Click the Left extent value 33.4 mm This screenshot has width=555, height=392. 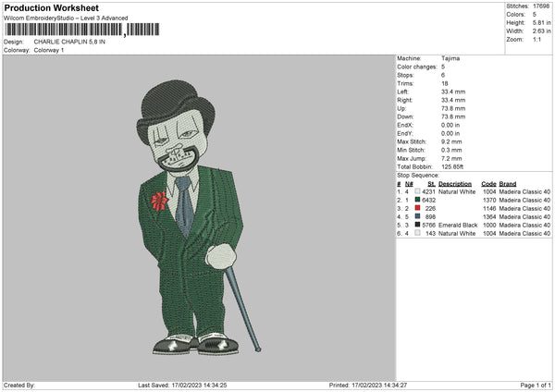(453, 92)
